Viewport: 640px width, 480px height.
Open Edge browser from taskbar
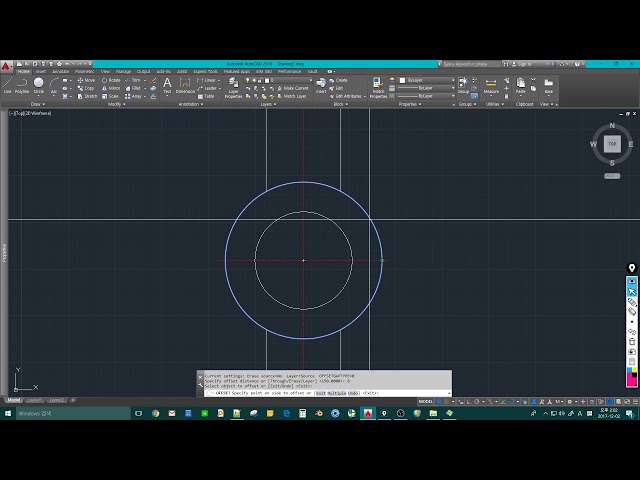286,413
